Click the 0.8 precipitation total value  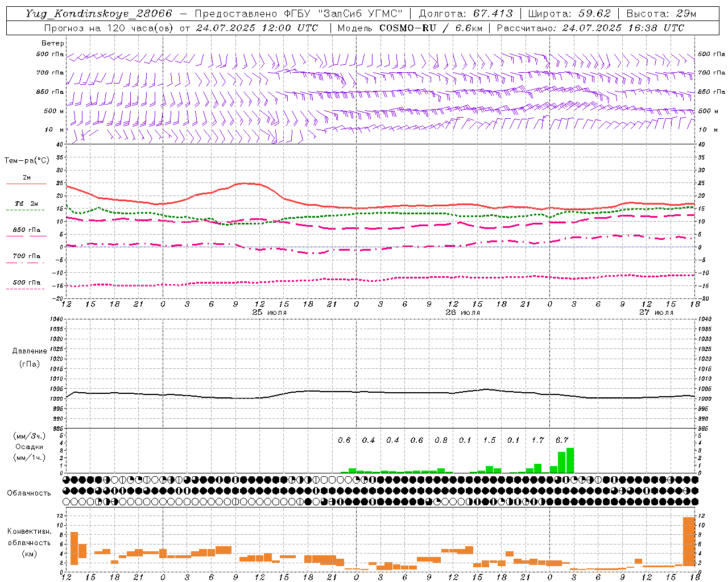(x=441, y=440)
